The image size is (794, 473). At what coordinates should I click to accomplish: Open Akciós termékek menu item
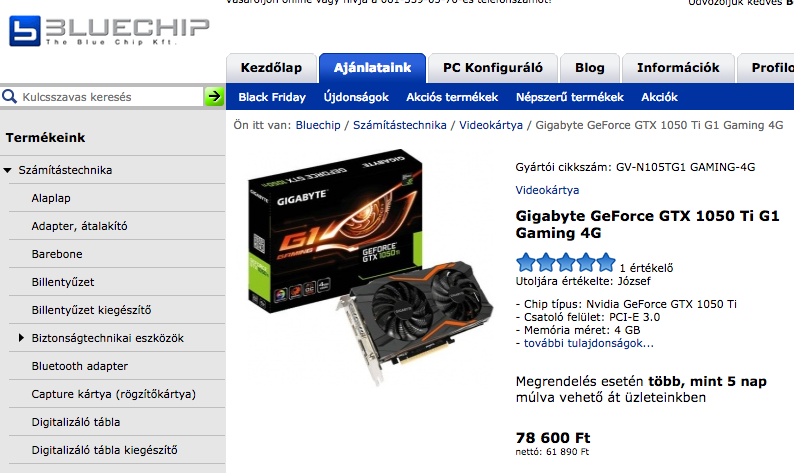click(x=452, y=97)
